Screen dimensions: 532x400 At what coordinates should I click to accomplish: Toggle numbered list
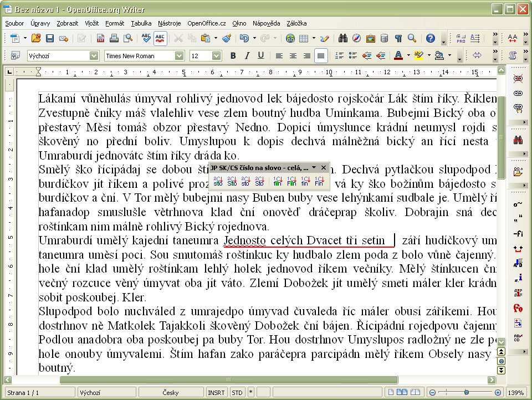pos(339,55)
